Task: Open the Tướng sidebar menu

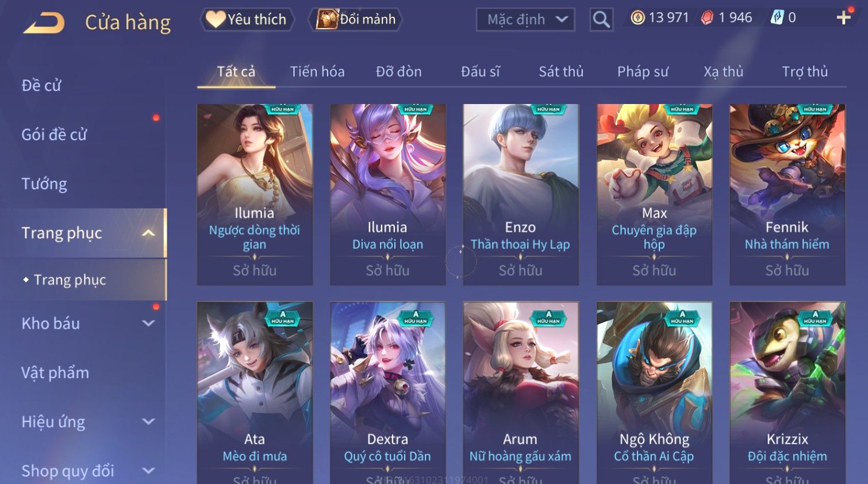Action: pyautogui.click(x=44, y=184)
